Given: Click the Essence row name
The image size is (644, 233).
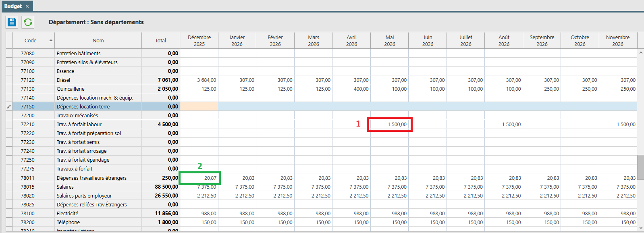Looking at the screenshot, I should click(x=65, y=71).
